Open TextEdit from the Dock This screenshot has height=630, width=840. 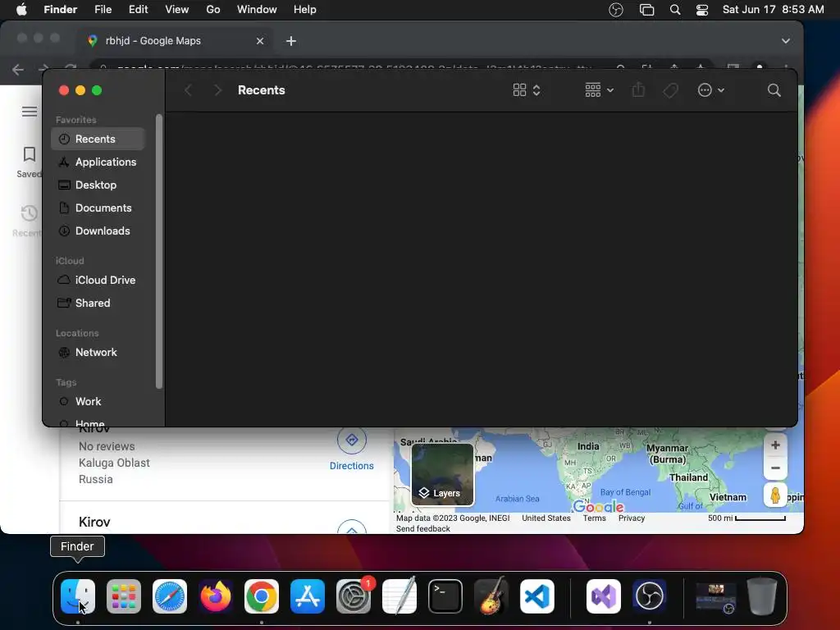(x=399, y=596)
